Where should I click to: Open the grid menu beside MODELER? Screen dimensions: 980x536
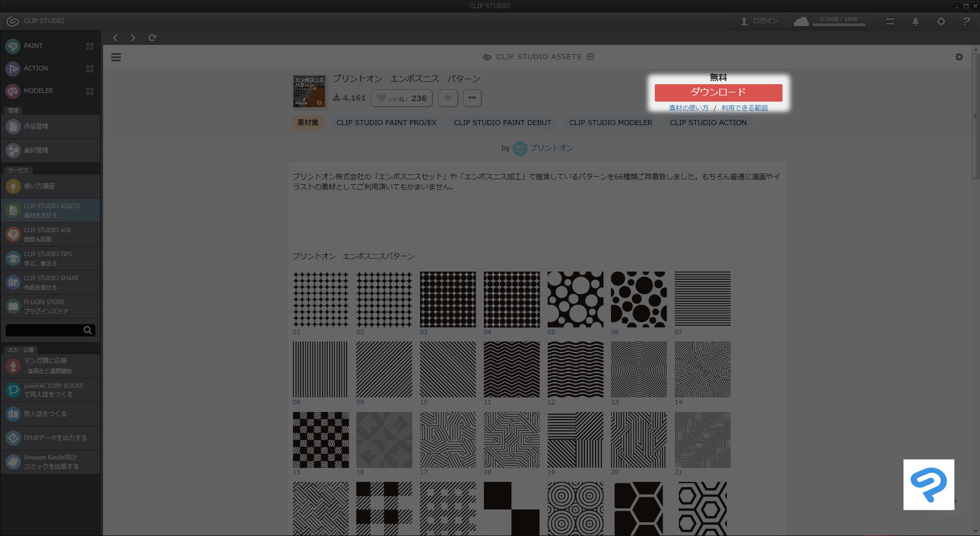[x=90, y=91]
